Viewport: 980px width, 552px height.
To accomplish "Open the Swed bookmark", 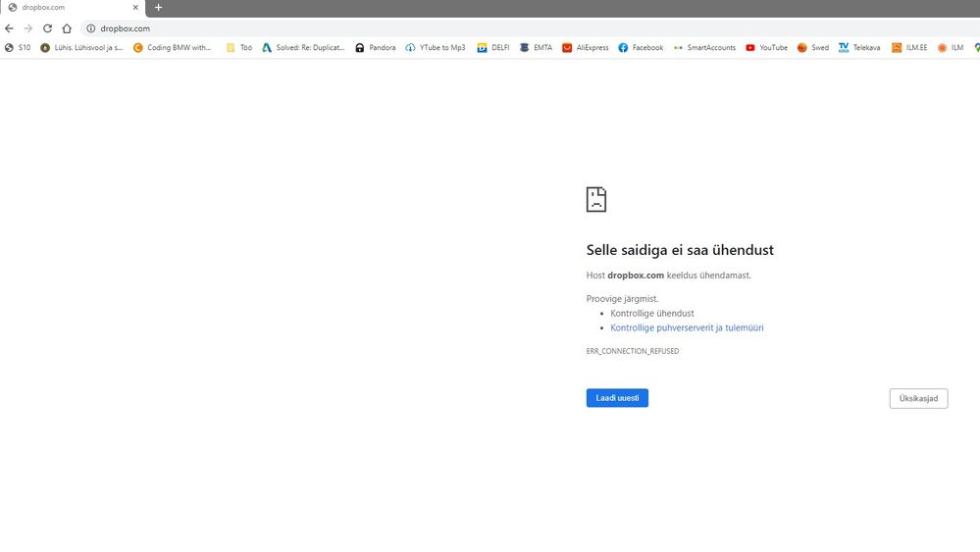I will click(813, 47).
